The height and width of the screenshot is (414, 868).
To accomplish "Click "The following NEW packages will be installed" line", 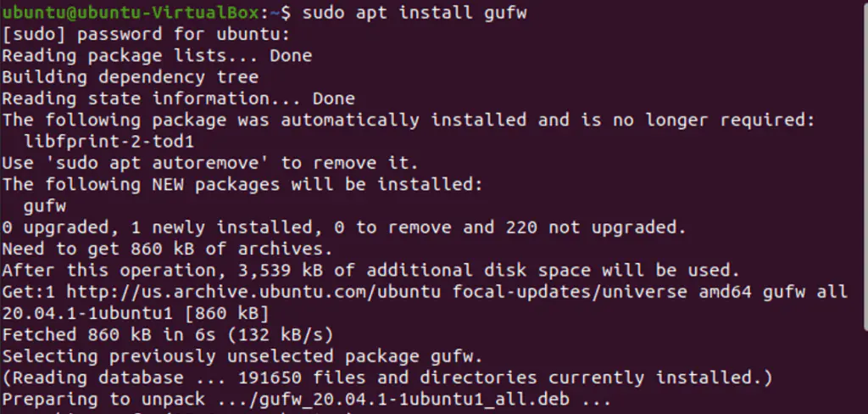I will coord(242,184).
